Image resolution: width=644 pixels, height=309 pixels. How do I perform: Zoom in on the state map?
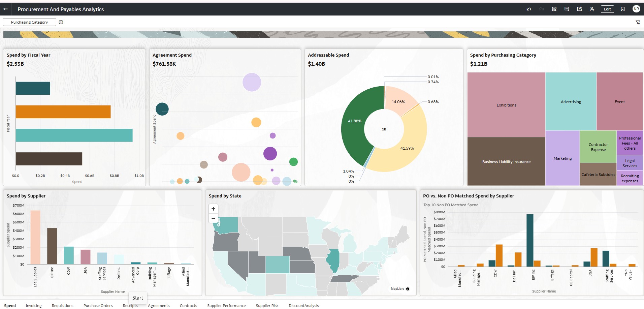tap(213, 209)
